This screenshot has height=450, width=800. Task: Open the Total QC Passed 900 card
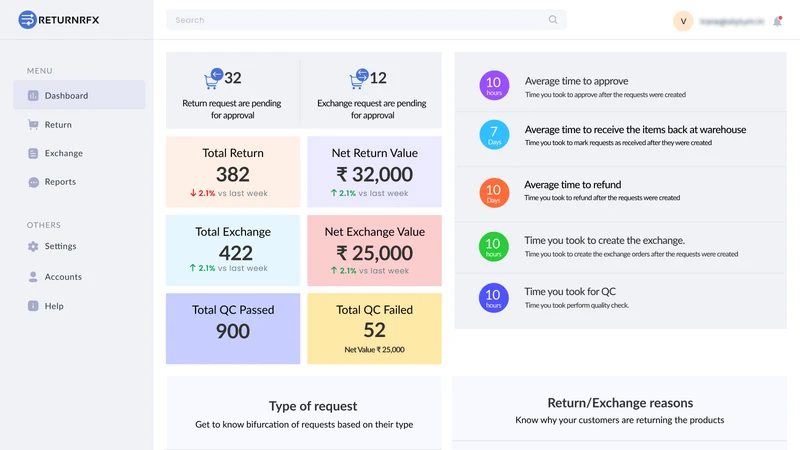[233, 329]
